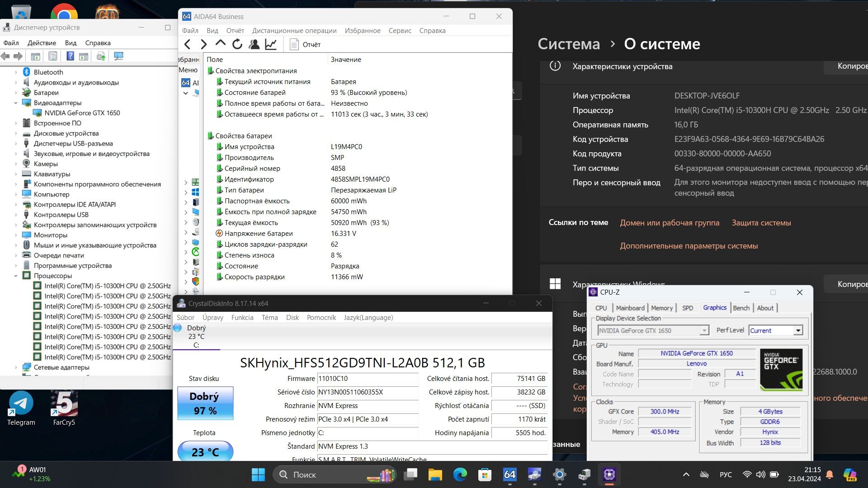
Task: Open Settings gear in taskbar
Action: point(559,474)
